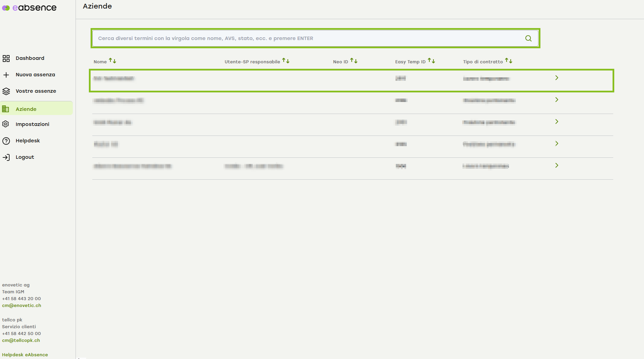This screenshot has width=644, height=359.
Task: Click the Dashboard grid icon
Action: tap(6, 59)
